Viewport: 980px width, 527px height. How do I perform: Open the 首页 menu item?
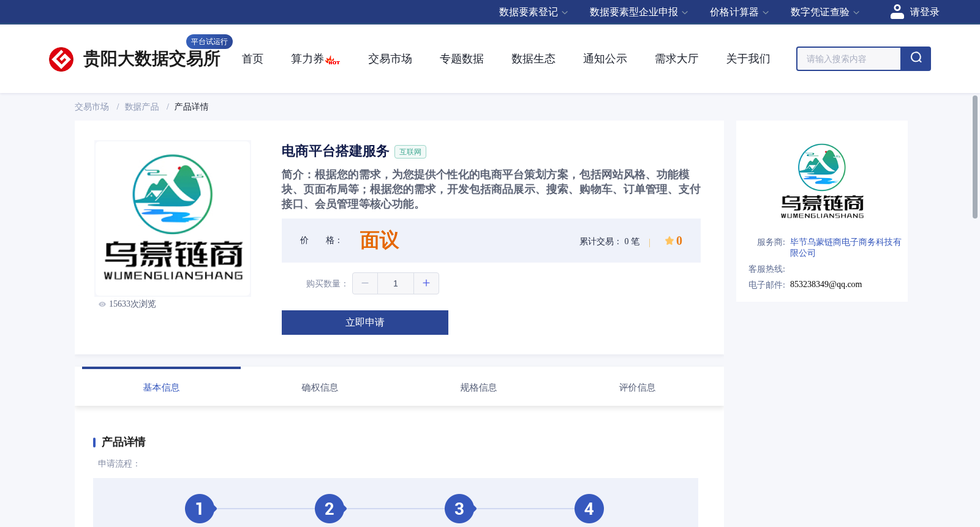(252, 59)
